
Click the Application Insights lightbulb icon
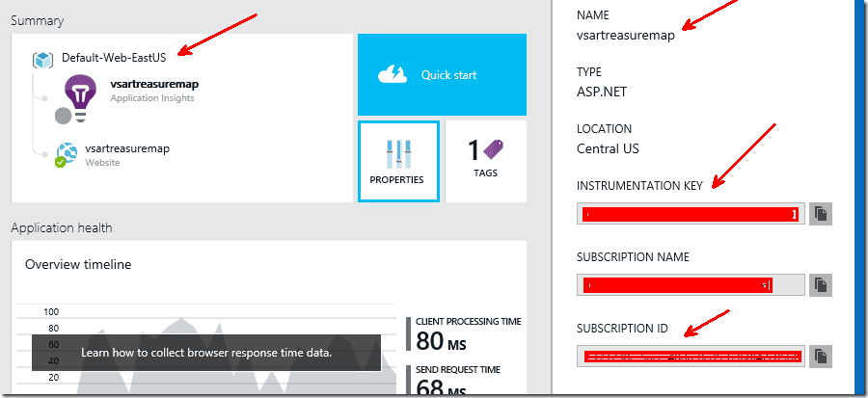tap(81, 97)
